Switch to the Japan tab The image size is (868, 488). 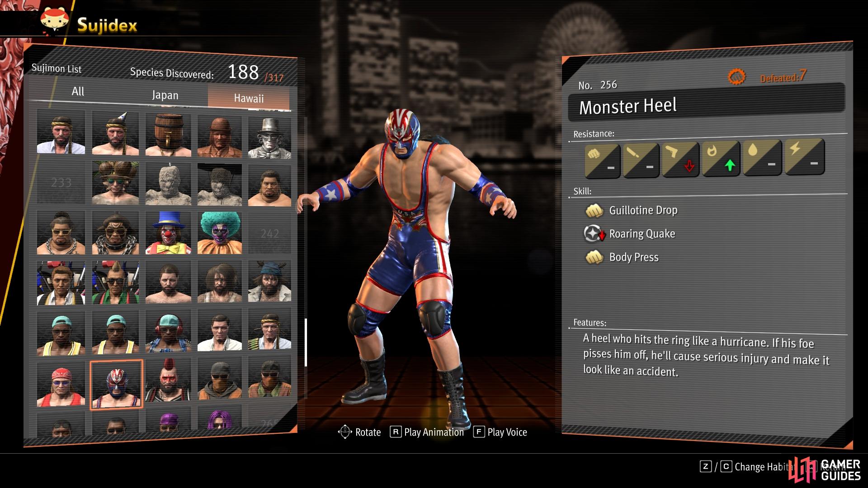tap(165, 95)
